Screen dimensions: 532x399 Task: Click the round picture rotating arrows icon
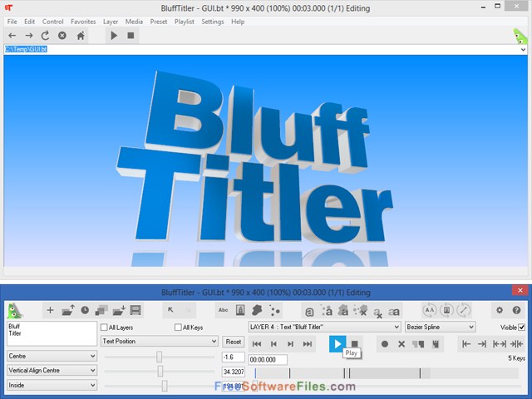click(447, 310)
